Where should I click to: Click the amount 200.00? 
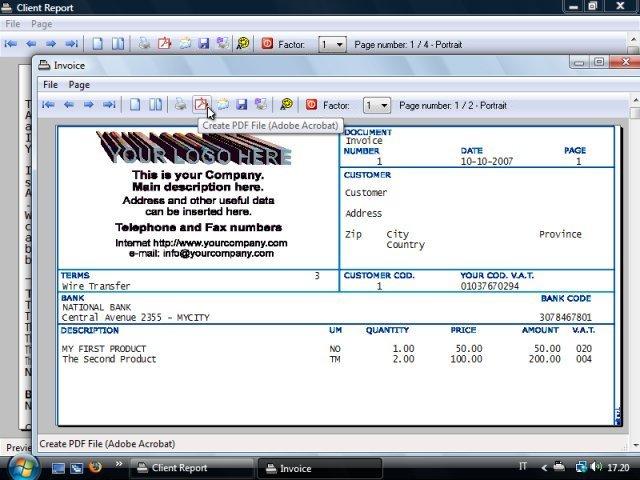[544, 359]
